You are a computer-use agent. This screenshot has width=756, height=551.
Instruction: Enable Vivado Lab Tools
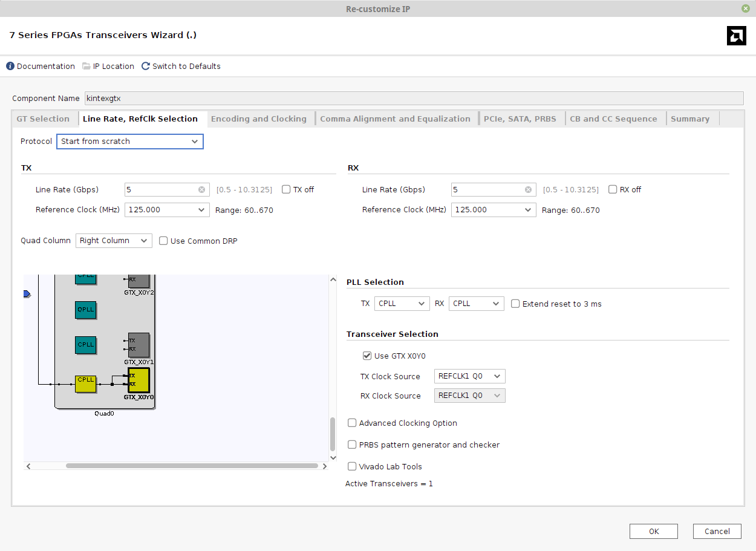point(352,466)
